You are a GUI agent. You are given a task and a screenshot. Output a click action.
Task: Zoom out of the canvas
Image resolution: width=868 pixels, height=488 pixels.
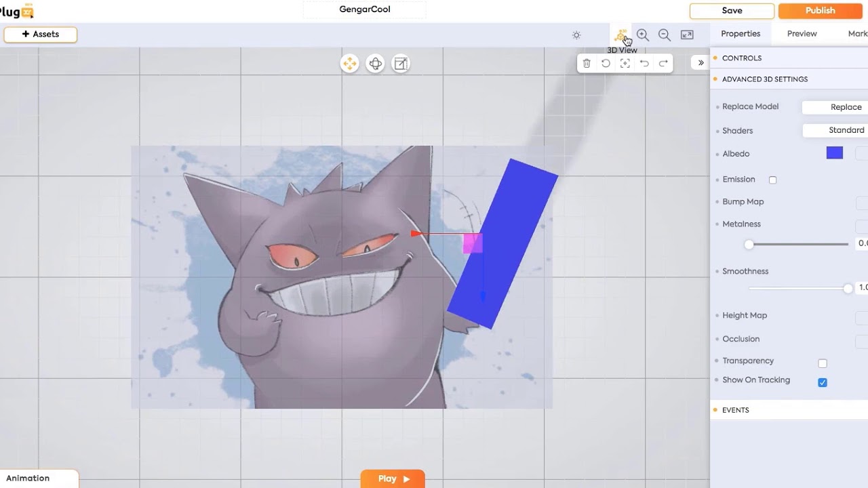point(665,35)
